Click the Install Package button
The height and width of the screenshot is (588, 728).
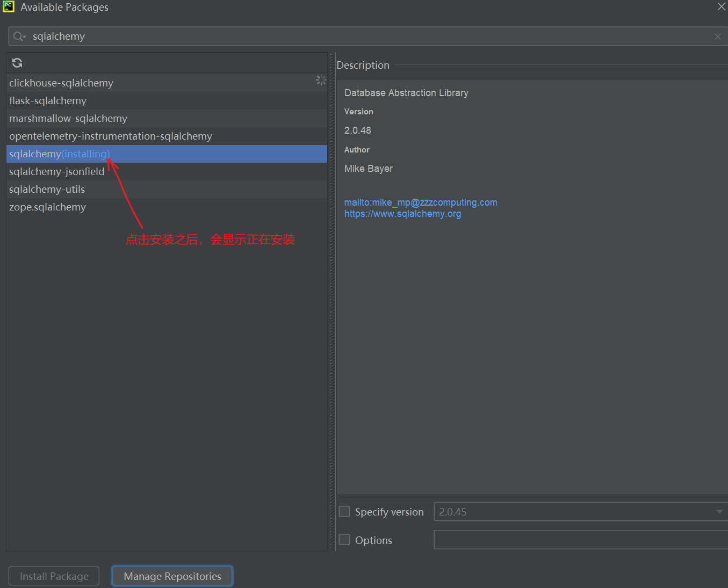[x=54, y=576]
